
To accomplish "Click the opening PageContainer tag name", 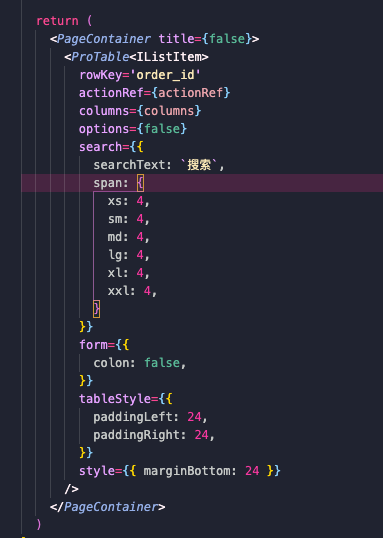I will pyautogui.click(x=104, y=39).
